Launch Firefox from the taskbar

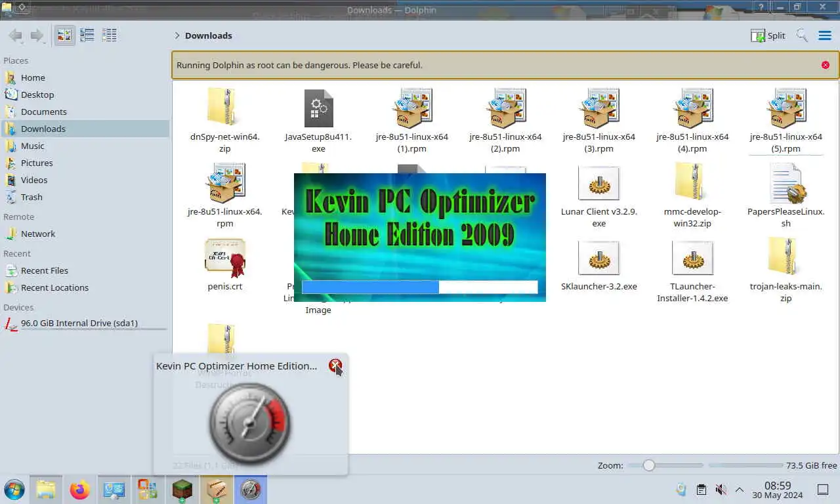pyautogui.click(x=80, y=490)
